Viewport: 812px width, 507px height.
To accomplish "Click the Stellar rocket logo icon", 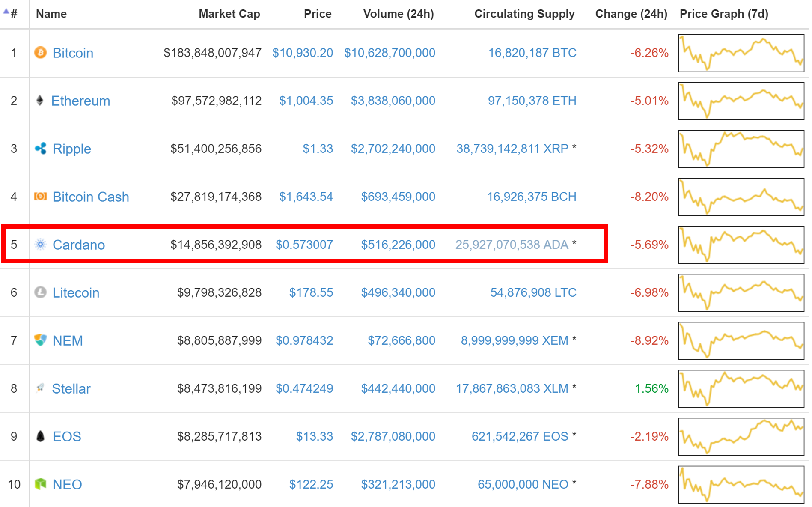I will 40,388.
